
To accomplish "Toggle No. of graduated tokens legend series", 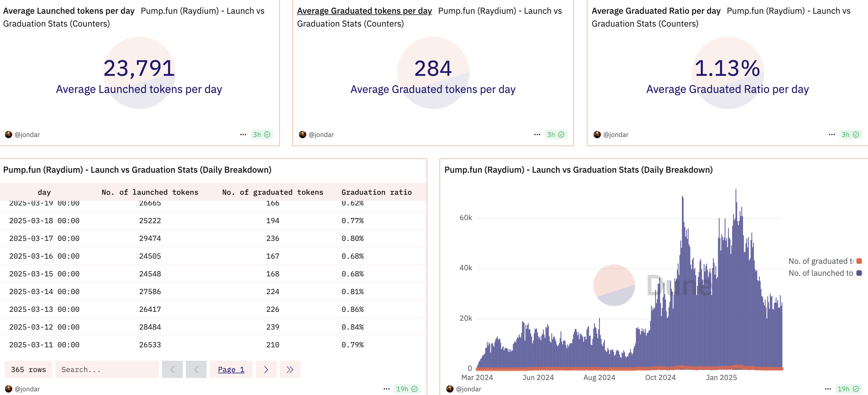I will [x=821, y=261].
